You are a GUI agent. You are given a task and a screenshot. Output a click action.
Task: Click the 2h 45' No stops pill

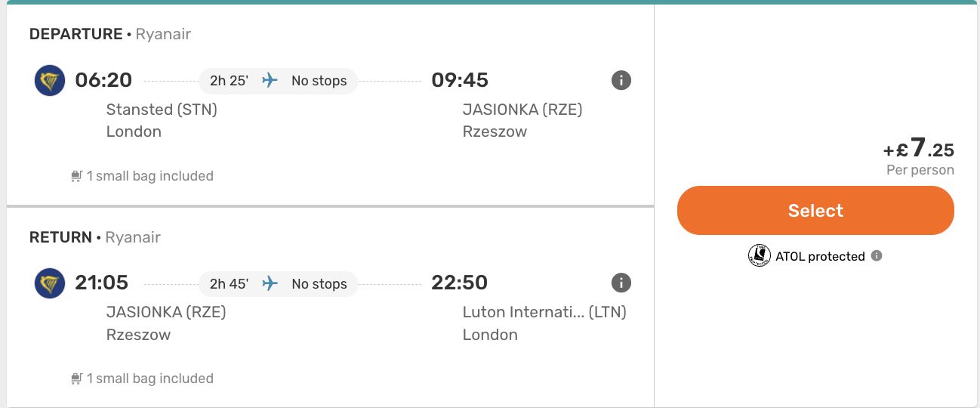(x=278, y=284)
